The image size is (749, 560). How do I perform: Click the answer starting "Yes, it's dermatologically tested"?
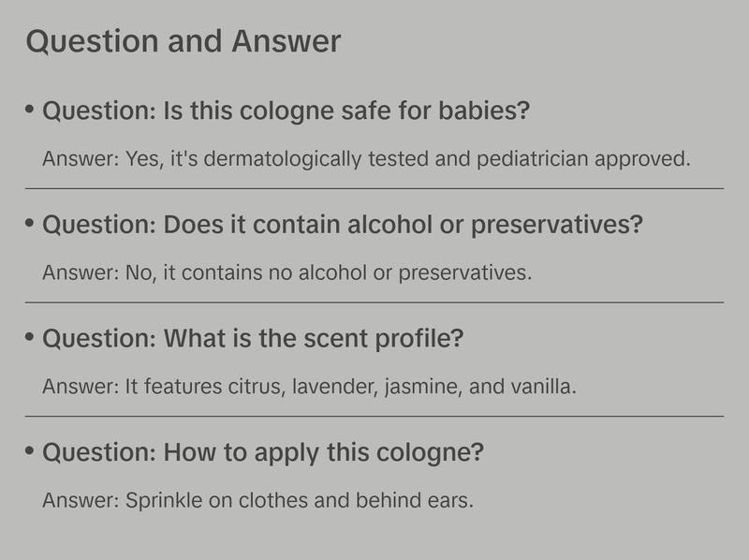[x=366, y=159]
